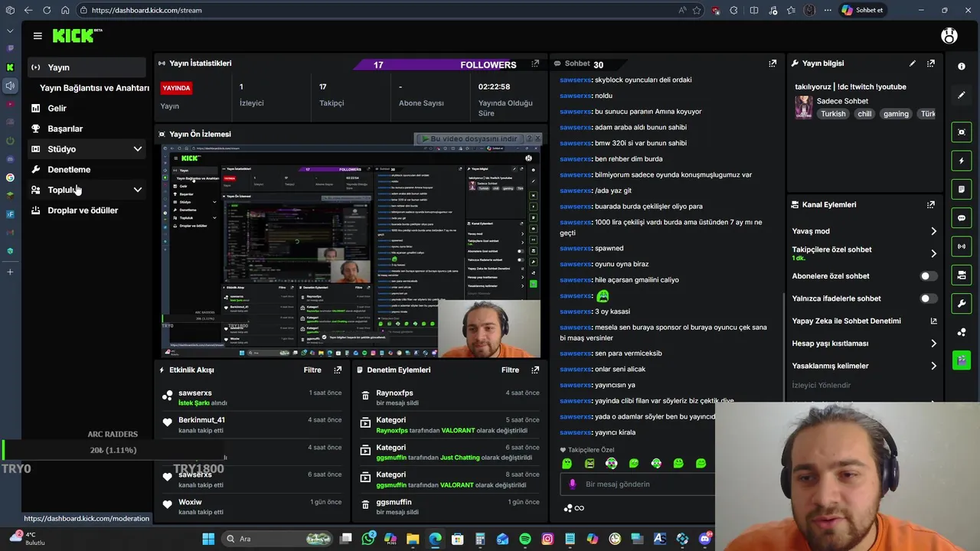The height and width of the screenshot is (551, 980).
Task: Pop out the Sohbet chat panel
Action: pyautogui.click(x=773, y=64)
